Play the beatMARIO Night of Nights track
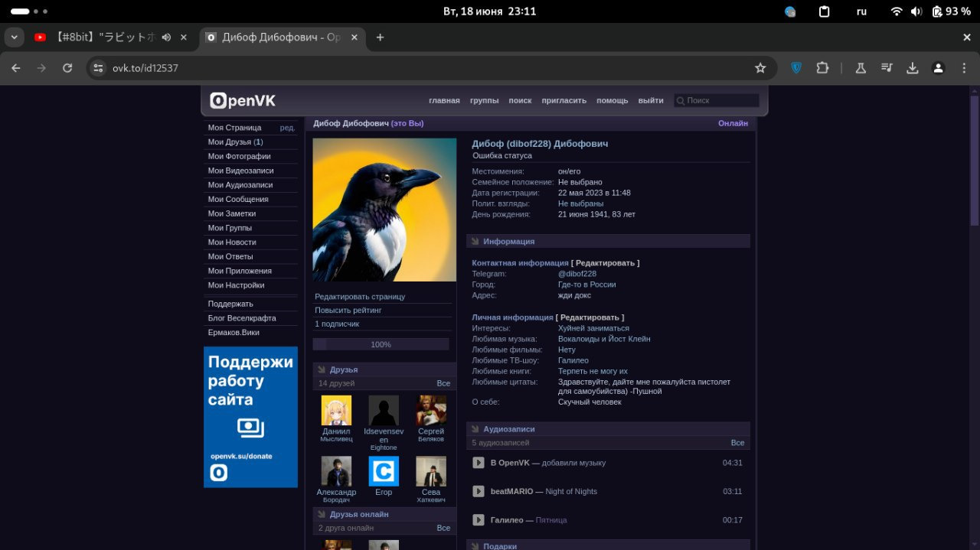This screenshot has height=550, width=980. (x=479, y=491)
